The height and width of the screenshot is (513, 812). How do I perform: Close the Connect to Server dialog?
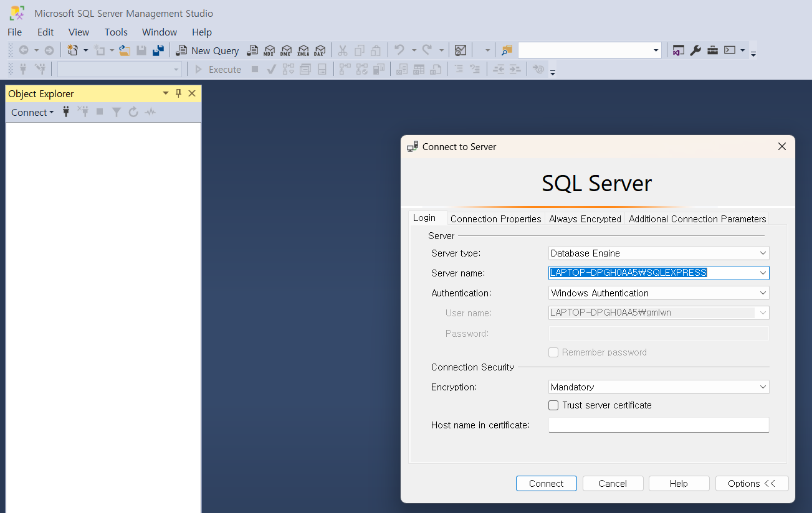(782, 147)
